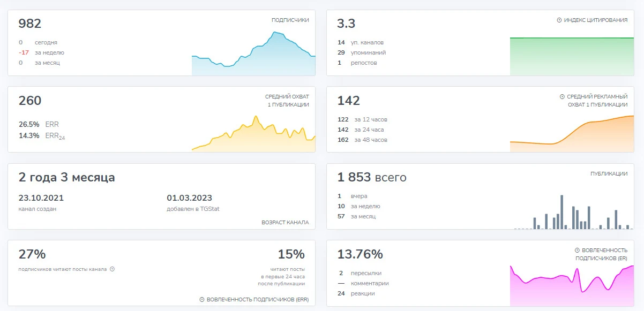Click the info icon before ВОВЛЕЧЕННОСТЬ ПОДПИСЧИКОВ (ER)
This screenshot has width=644, height=311.
(x=577, y=250)
